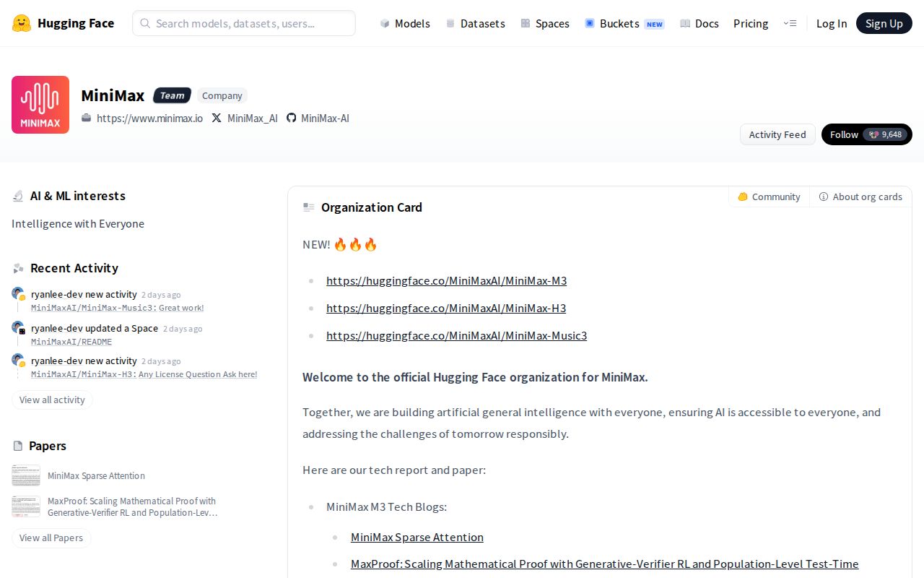Click the Organization Card heading

pos(372,207)
